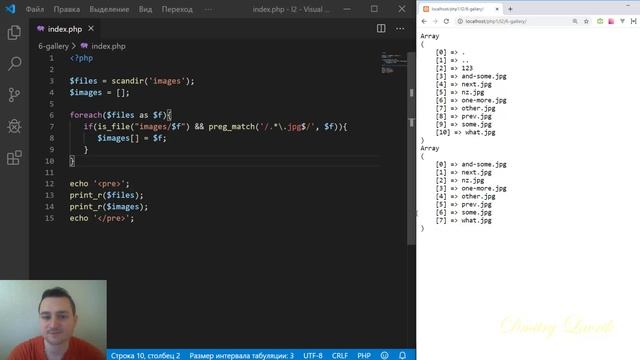Change UTF-8 file encoding

313,356
